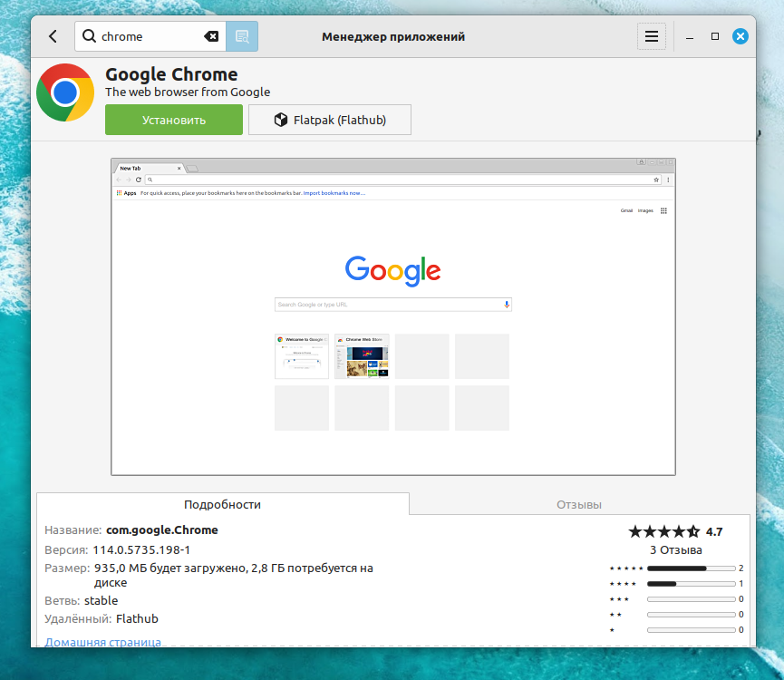784x680 pixels.
Task: Click the 4.7 star rating
Action: click(x=675, y=531)
